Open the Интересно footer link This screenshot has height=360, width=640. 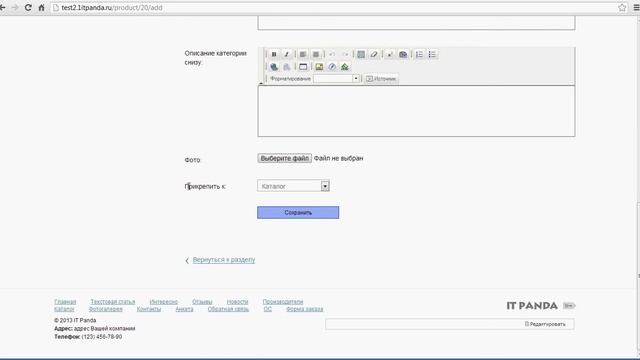pos(163,302)
